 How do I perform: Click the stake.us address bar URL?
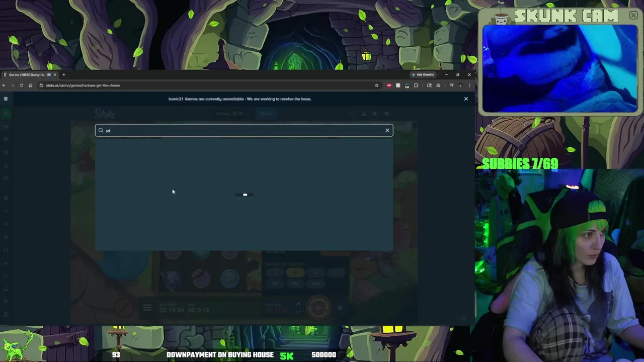tap(83, 85)
